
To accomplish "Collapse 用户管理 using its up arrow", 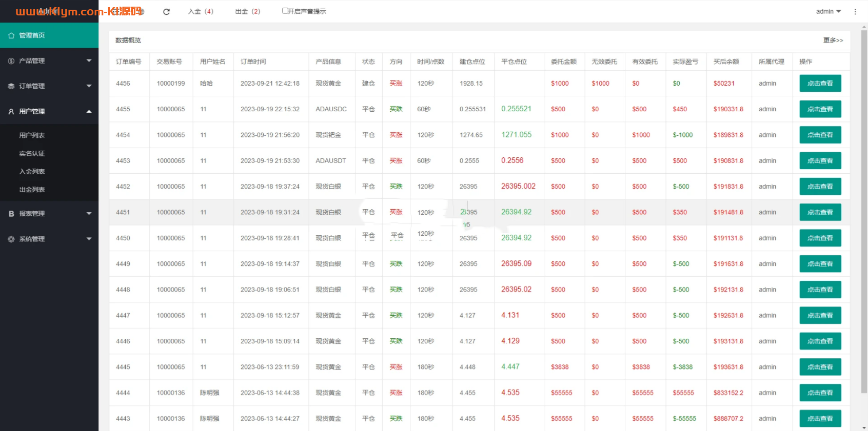I will [x=89, y=112].
